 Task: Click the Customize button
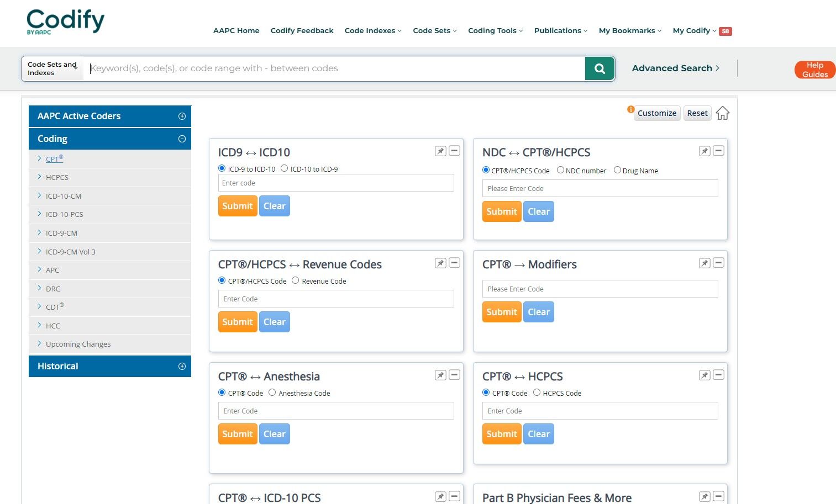[x=657, y=113]
